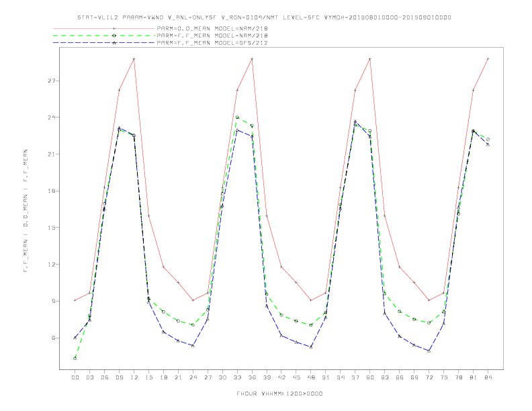Click x-axis tick label 81
The width and height of the screenshot is (532, 411).
point(474,377)
